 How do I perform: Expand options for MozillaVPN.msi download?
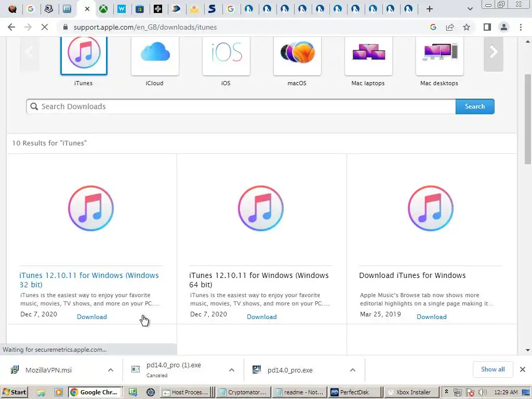tap(111, 370)
